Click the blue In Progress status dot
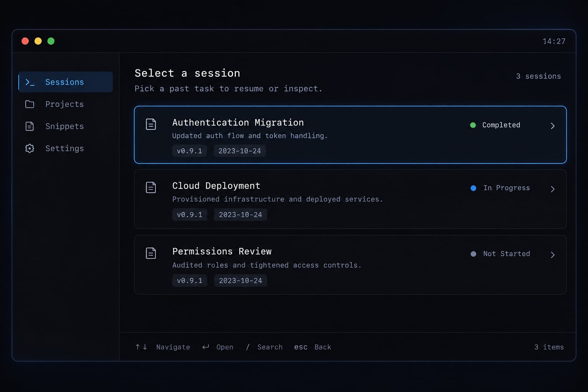This screenshot has height=392, width=588. tap(474, 188)
